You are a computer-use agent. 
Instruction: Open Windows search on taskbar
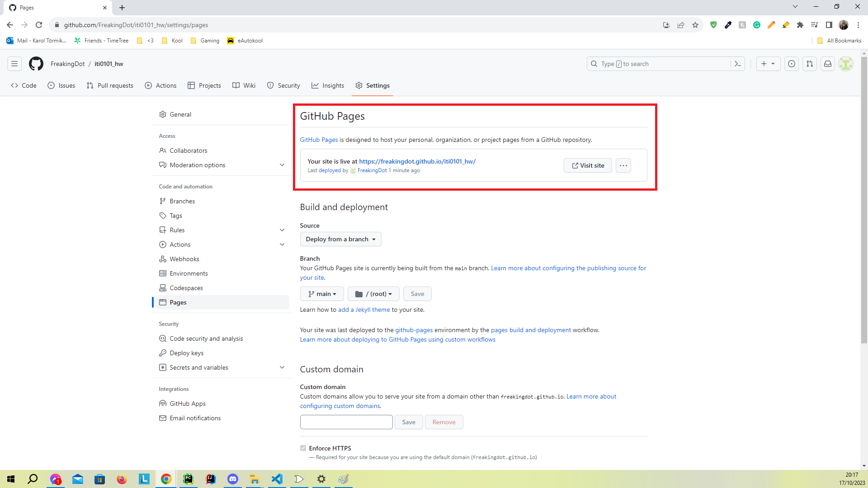[33, 479]
